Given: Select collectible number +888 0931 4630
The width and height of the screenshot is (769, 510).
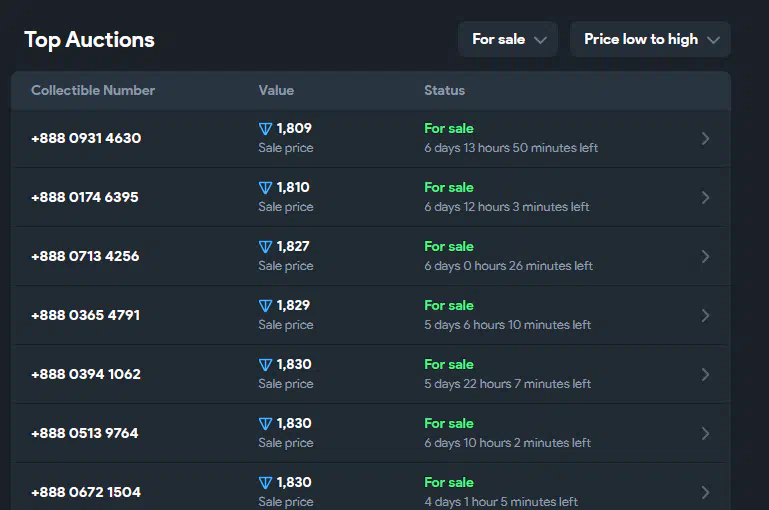Looking at the screenshot, I should click(86, 138).
